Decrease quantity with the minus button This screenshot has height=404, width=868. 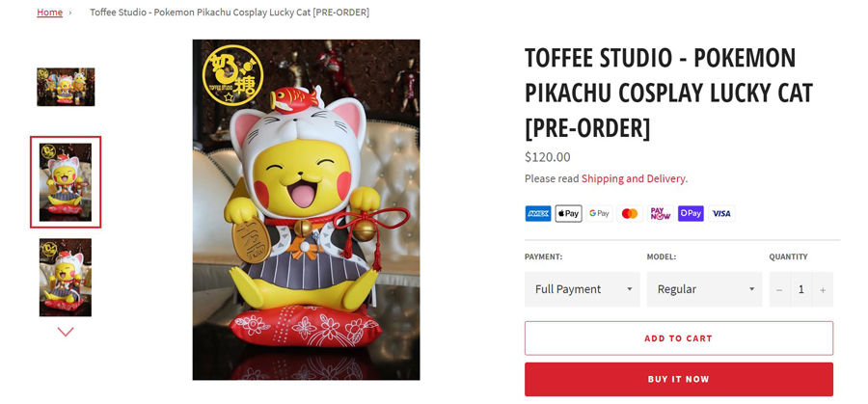tap(779, 289)
